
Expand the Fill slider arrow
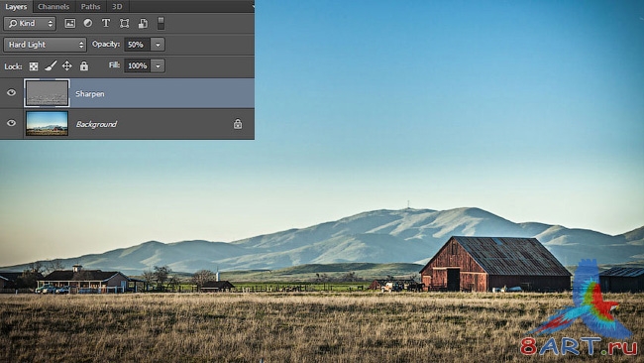coord(158,65)
